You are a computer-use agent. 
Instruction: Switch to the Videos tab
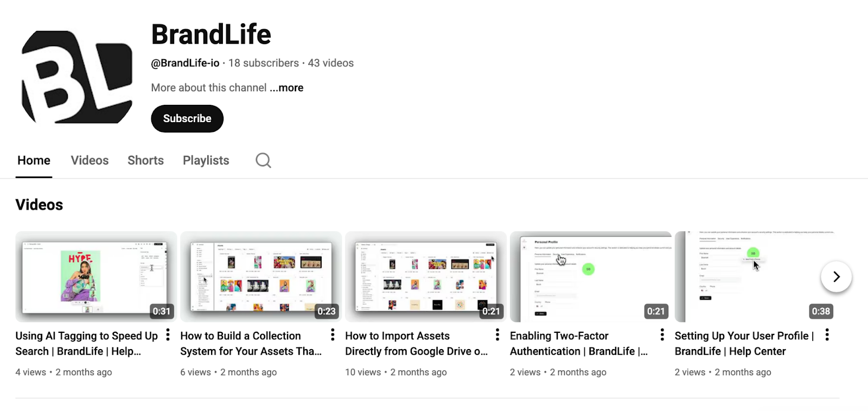point(90,161)
